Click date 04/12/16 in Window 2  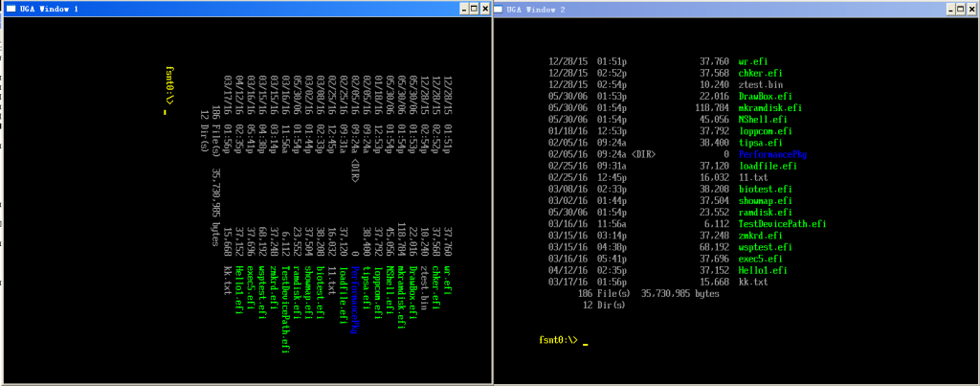pos(568,270)
